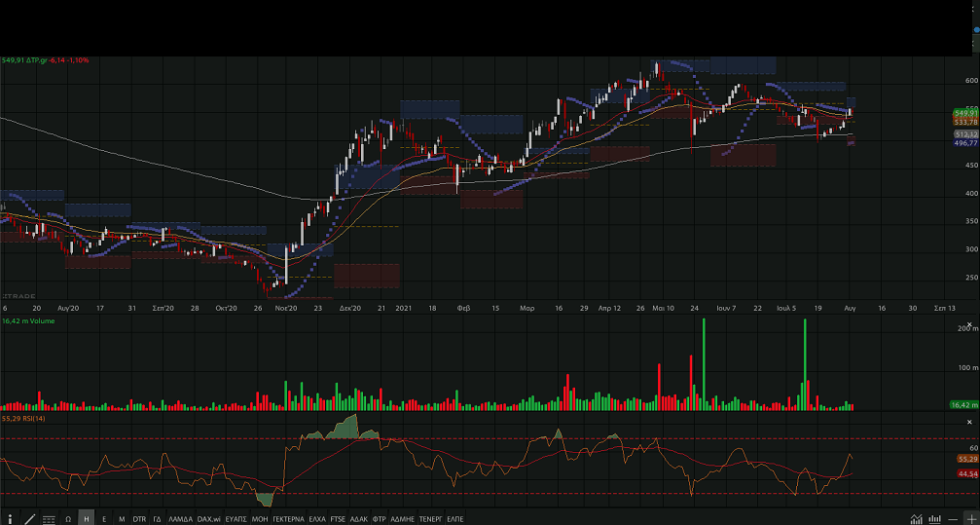Image resolution: width=980 pixels, height=525 pixels.
Task: Click the green 549,91 price axis tag
Action: click(964, 113)
